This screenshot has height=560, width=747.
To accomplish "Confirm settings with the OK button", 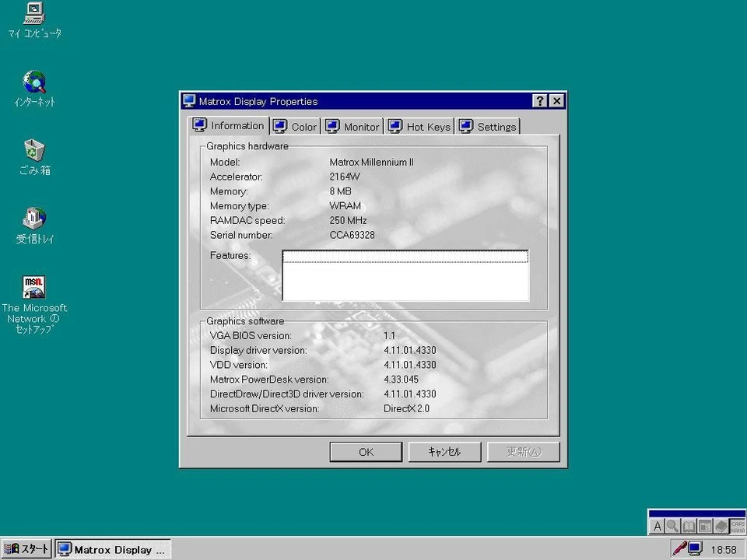I will point(366,452).
